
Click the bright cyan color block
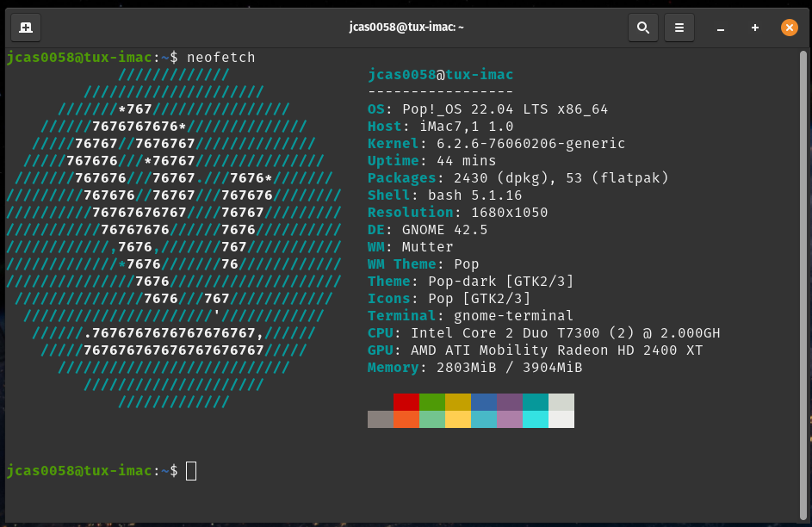[536, 419]
